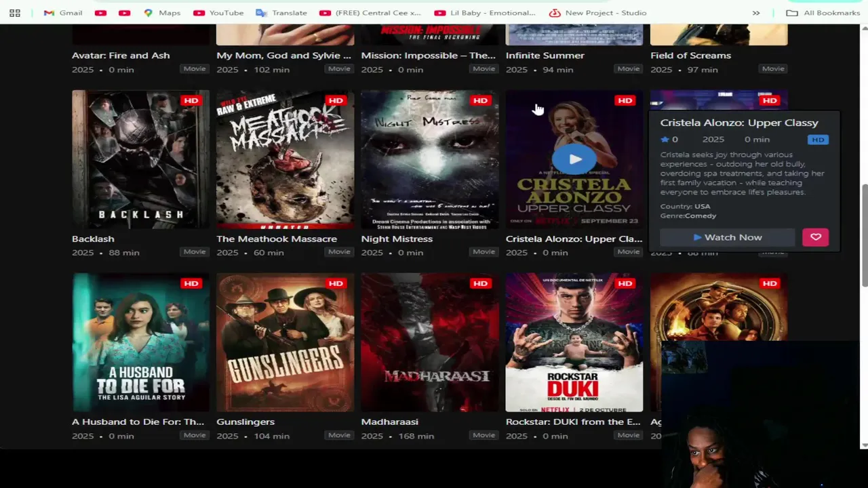The width and height of the screenshot is (868, 488).
Task: Click the Infinite Summer title
Action: [545, 56]
